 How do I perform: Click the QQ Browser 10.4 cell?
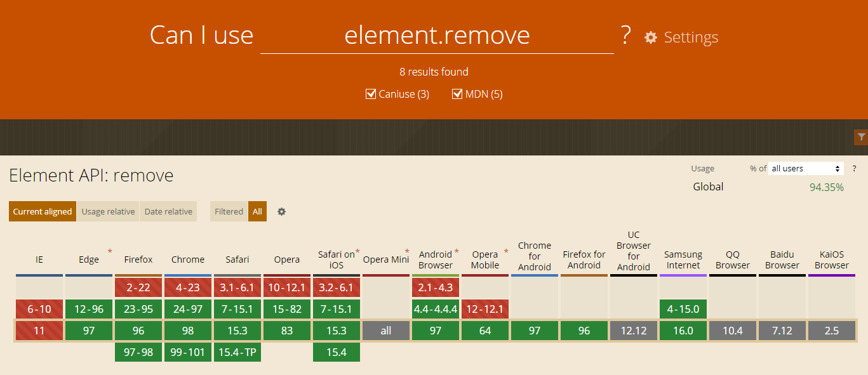click(733, 331)
